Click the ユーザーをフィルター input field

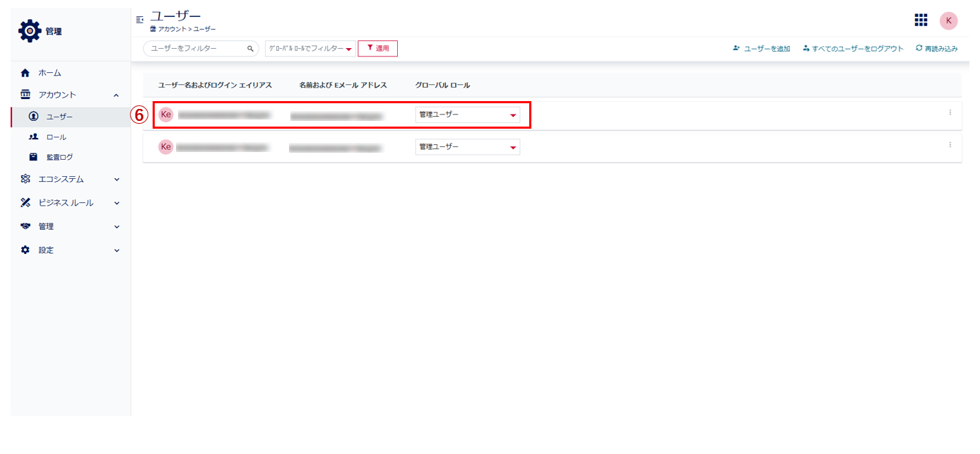click(x=196, y=49)
